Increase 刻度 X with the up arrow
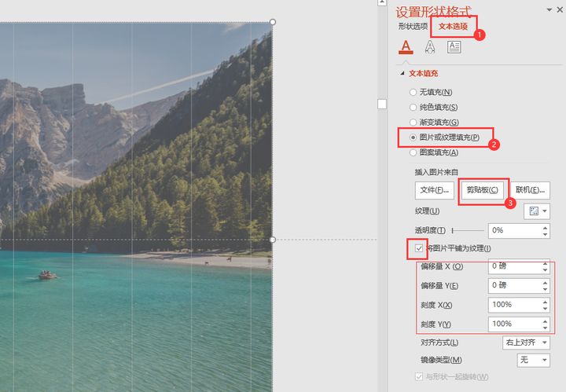 [545, 302]
